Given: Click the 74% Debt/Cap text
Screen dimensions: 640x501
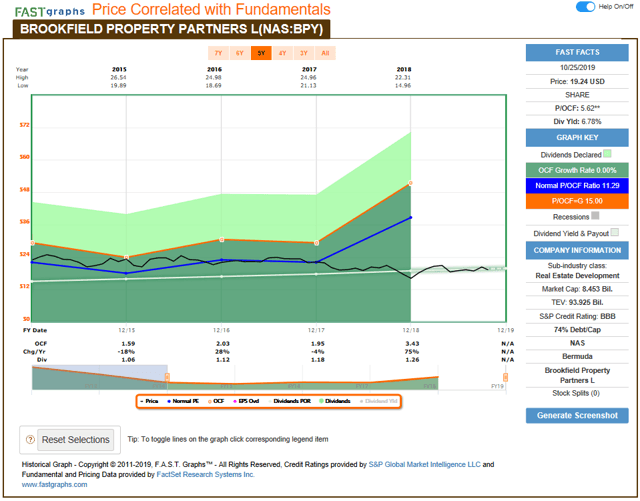Looking at the screenshot, I should click(x=577, y=330).
